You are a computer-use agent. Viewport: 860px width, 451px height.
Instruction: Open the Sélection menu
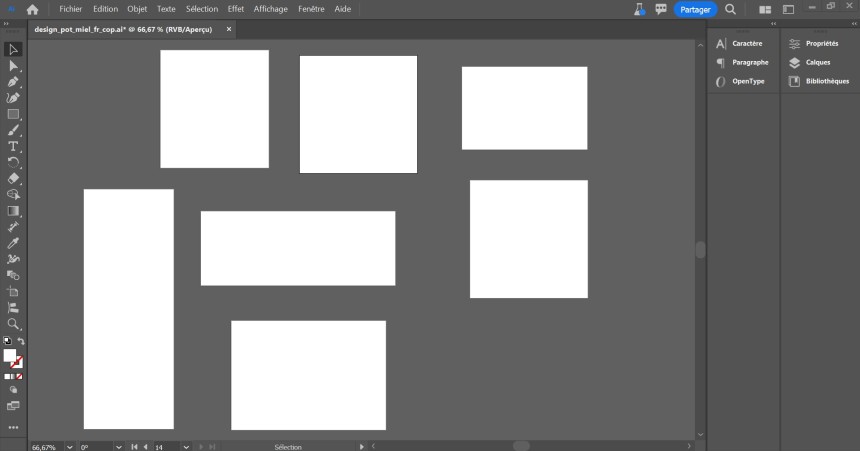tap(202, 9)
